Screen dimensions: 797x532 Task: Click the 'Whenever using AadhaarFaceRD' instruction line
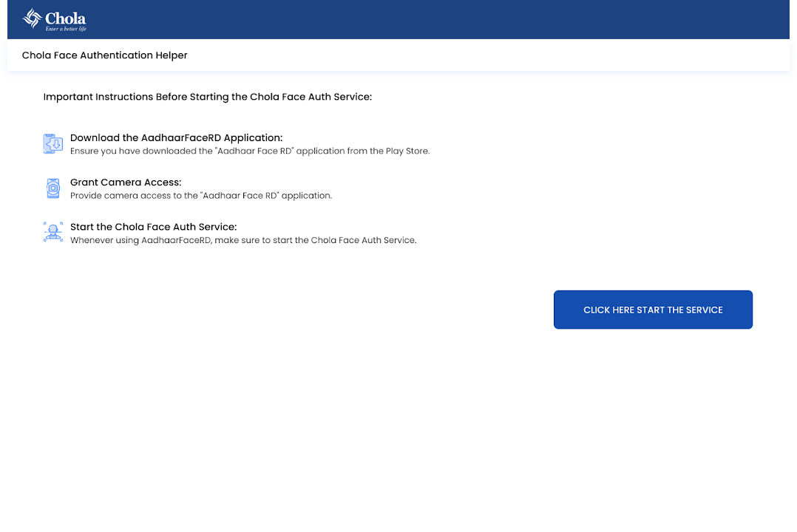tap(243, 240)
